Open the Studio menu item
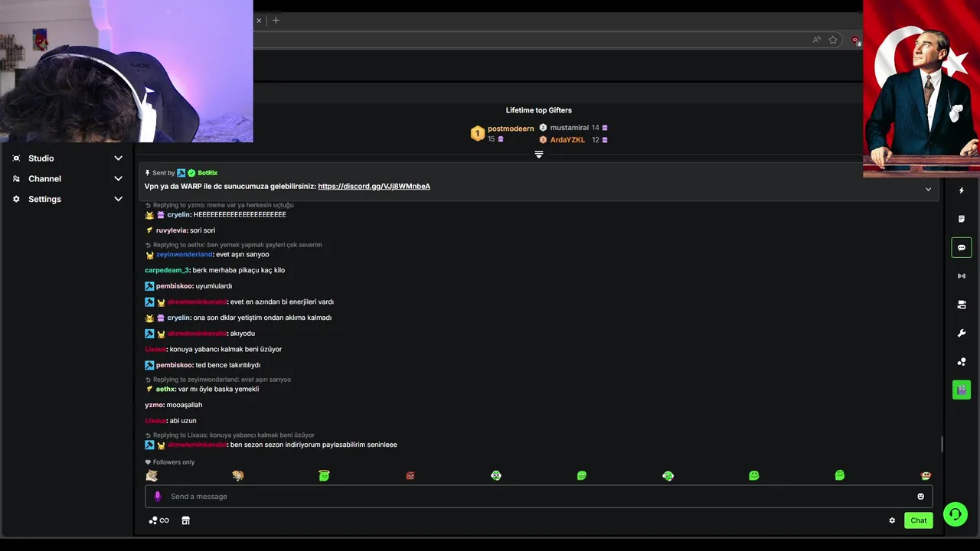The height and width of the screenshot is (551, 980). (x=41, y=158)
